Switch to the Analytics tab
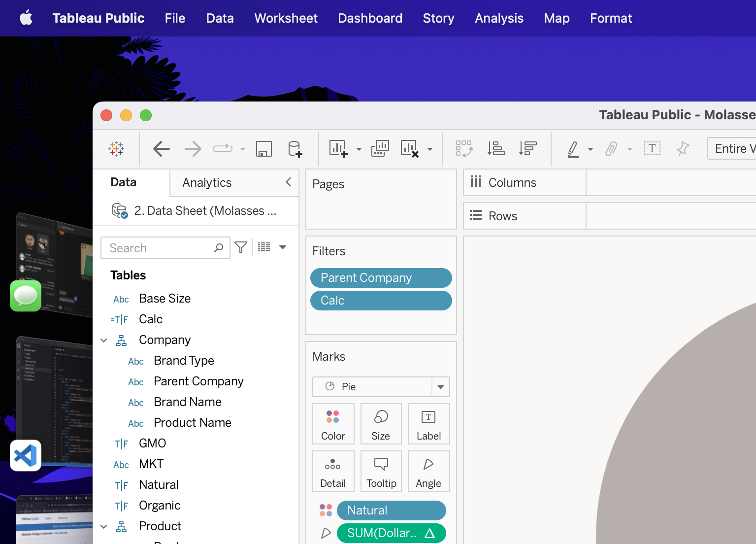The height and width of the screenshot is (544, 756). [x=207, y=183]
